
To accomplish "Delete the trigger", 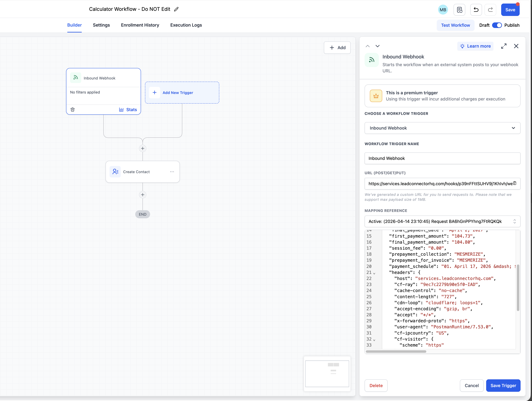I will (x=376, y=386).
